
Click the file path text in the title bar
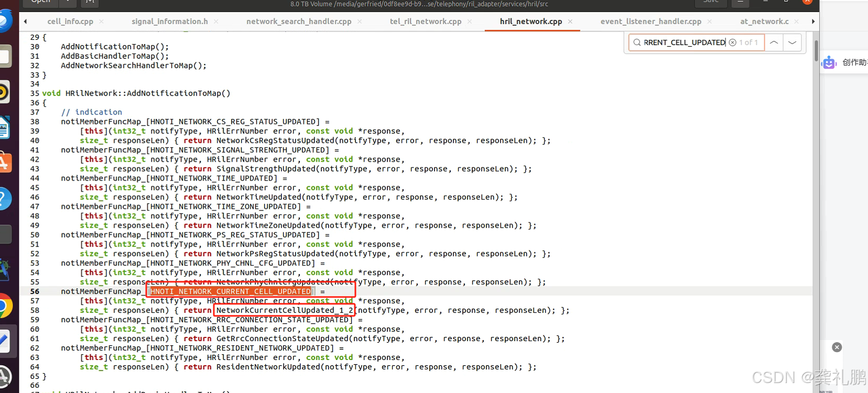(x=419, y=4)
